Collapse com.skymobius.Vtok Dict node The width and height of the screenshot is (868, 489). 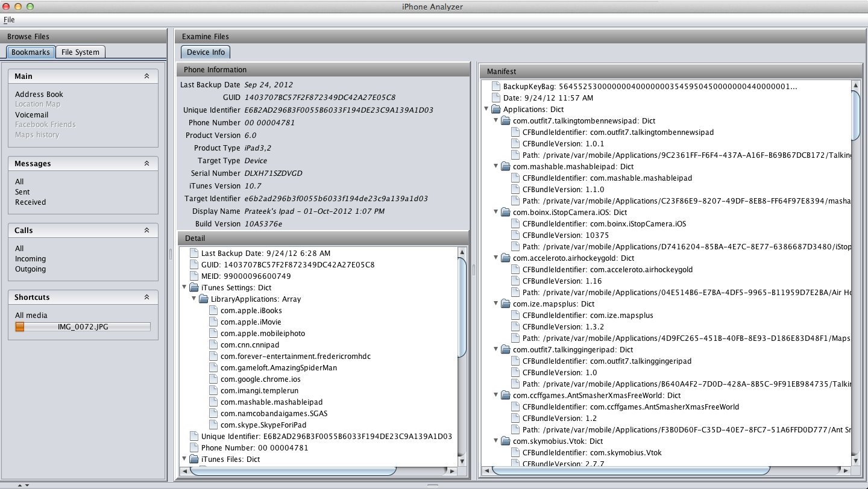pos(495,441)
